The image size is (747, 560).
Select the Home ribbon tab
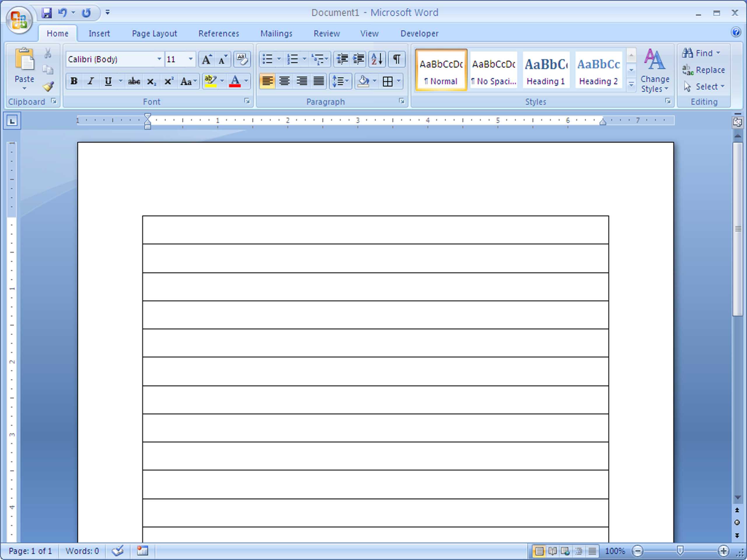coord(57,32)
